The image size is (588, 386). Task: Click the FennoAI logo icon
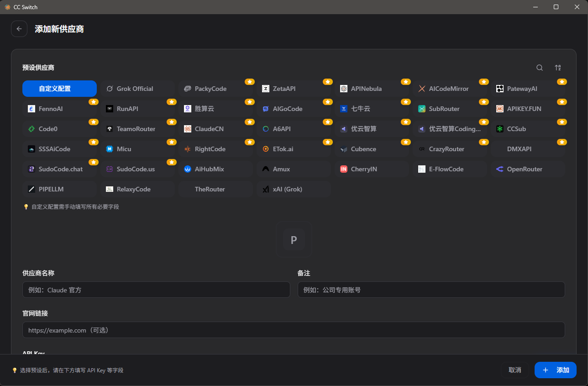31,109
